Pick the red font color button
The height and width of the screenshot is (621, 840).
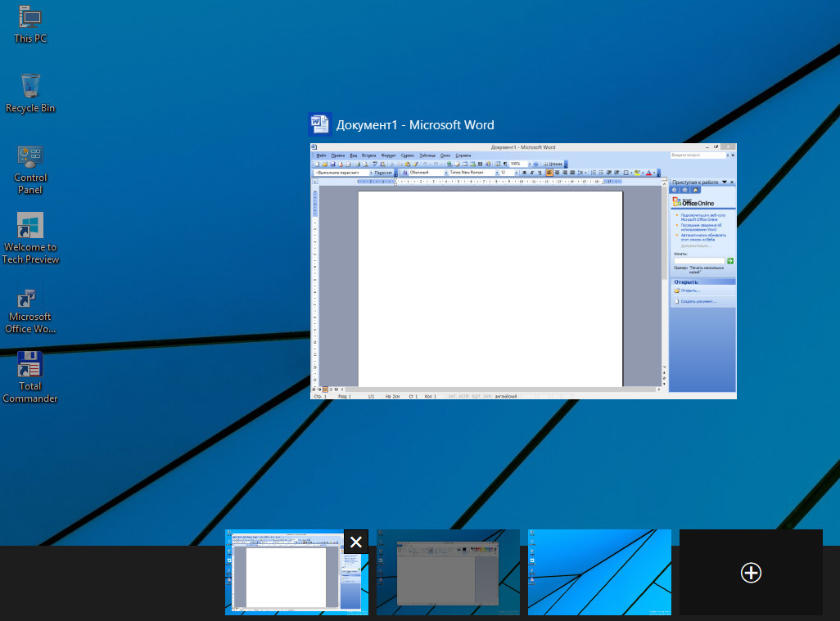pos(648,173)
